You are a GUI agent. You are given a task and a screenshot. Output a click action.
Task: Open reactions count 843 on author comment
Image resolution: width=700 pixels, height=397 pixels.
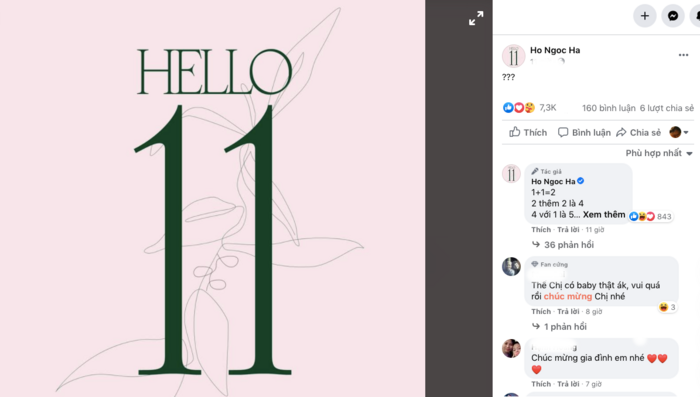tap(650, 217)
